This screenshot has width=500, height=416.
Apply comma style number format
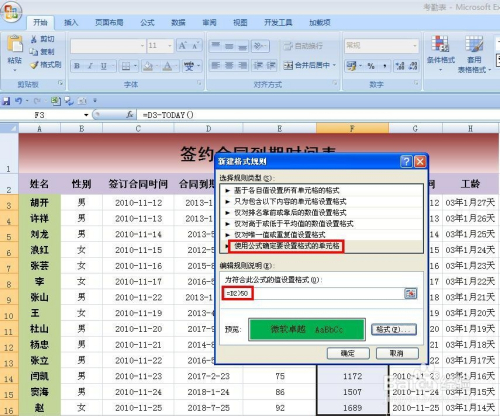click(x=384, y=66)
